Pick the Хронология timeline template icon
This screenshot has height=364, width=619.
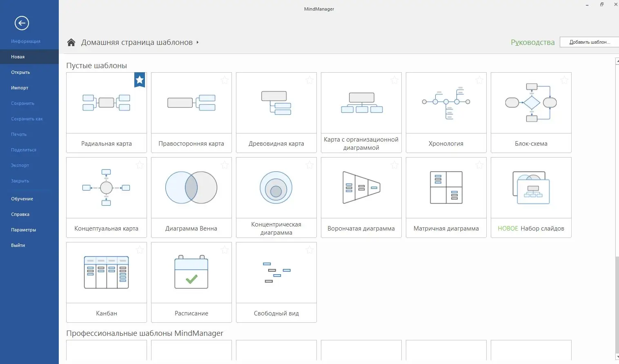tap(446, 103)
